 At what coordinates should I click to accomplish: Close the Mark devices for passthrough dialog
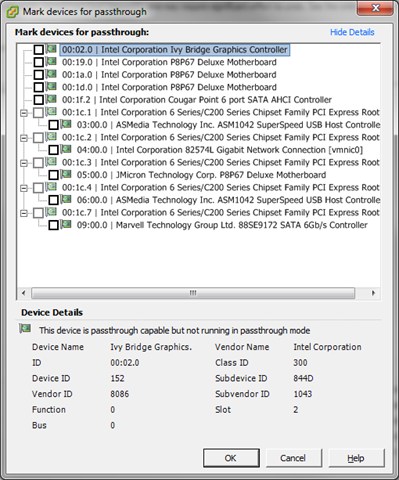pos(375,8)
